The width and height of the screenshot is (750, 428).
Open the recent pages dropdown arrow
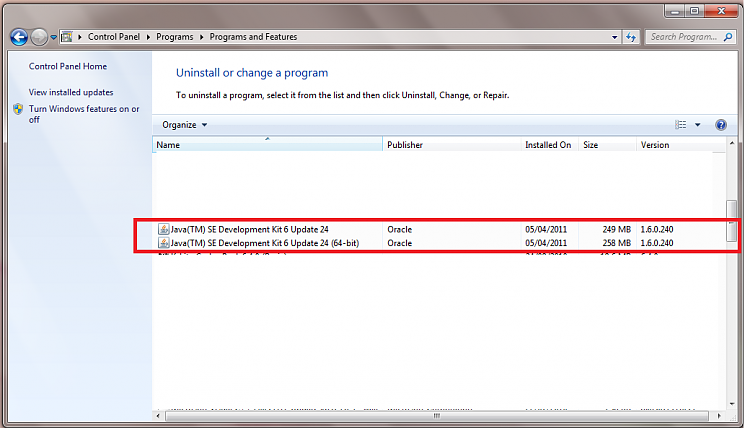53,37
